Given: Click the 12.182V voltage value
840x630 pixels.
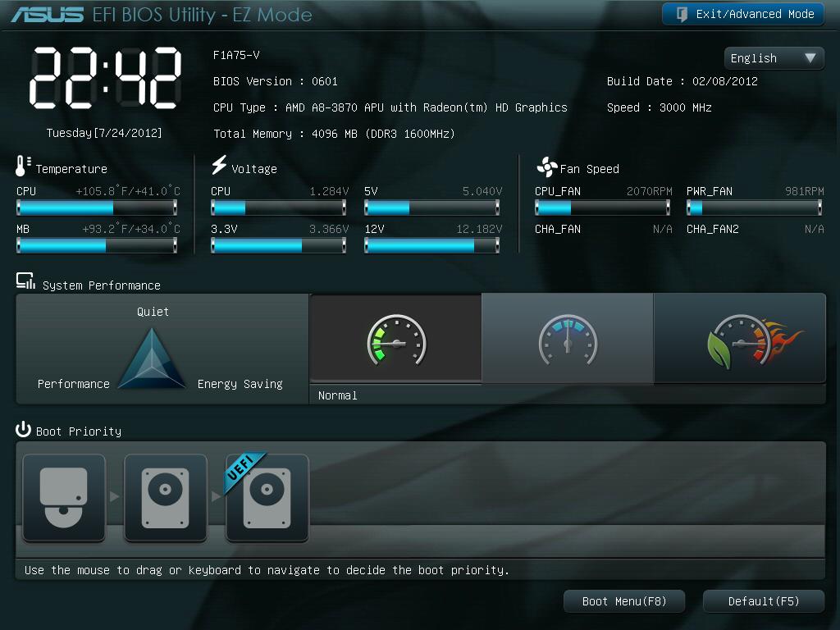Looking at the screenshot, I should pos(479,230).
